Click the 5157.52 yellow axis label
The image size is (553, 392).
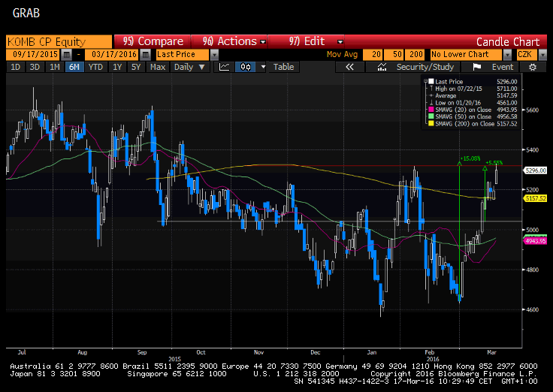[x=536, y=198]
